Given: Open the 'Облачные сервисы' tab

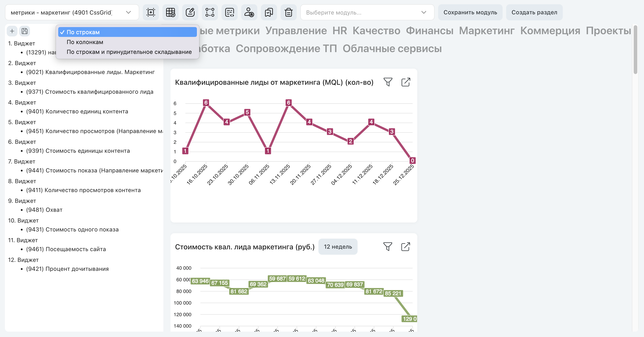Looking at the screenshot, I should click(x=392, y=49).
